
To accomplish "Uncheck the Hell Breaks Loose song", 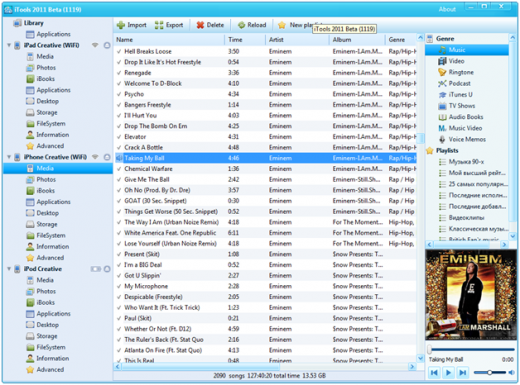I will (x=119, y=51).
